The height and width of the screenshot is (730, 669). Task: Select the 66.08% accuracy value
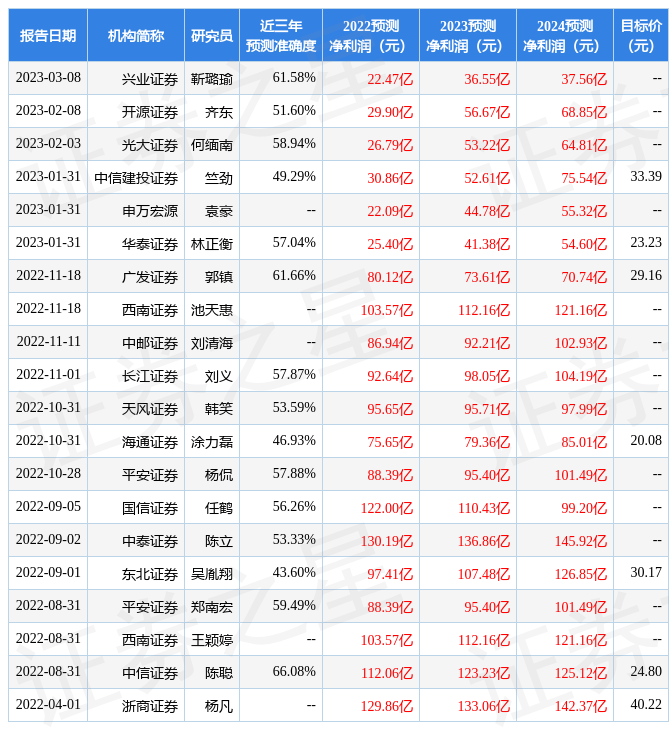click(x=294, y=671)
